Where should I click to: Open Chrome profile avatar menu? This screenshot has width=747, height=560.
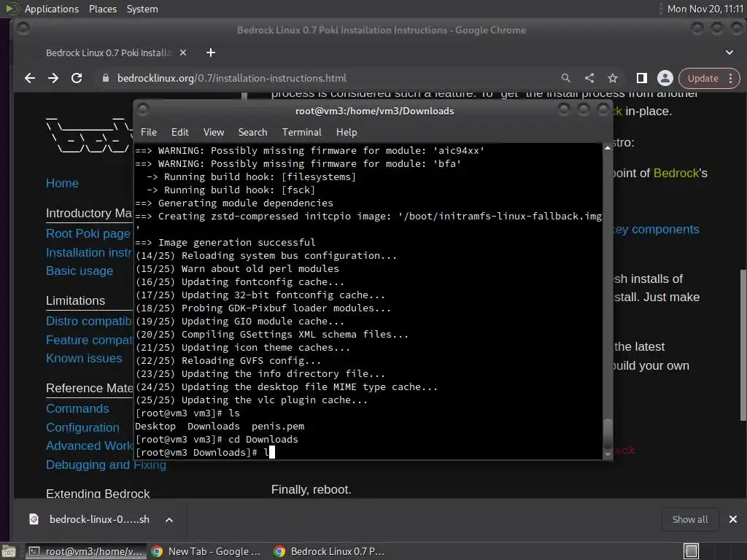pos(665,78)
